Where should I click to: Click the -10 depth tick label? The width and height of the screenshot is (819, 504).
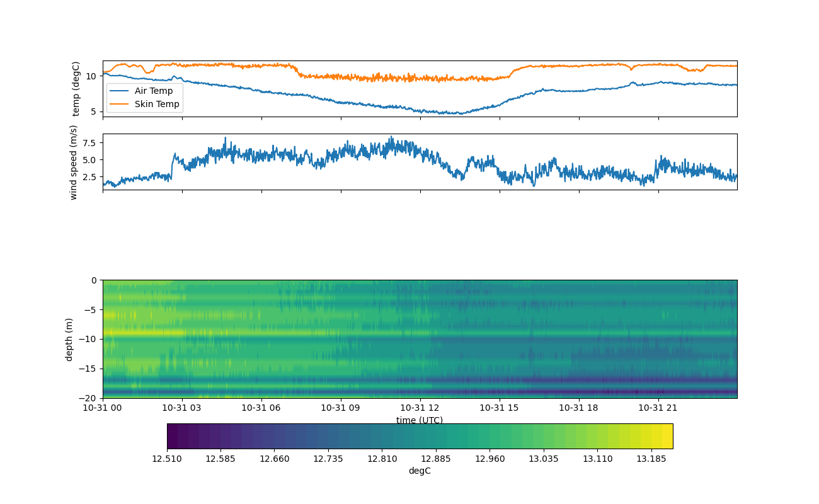pos(89,339)
